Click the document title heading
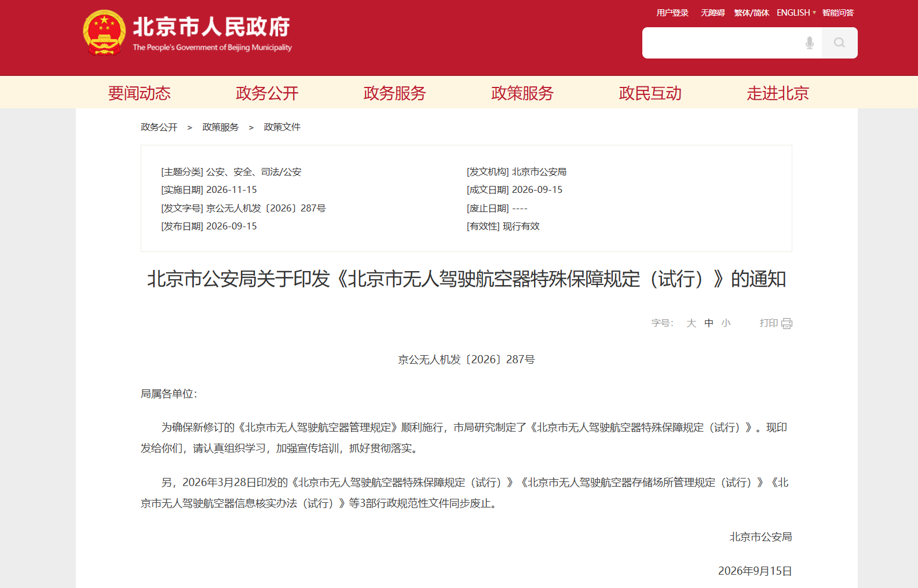Screen dimensions: 918x588 pos(466,279)
